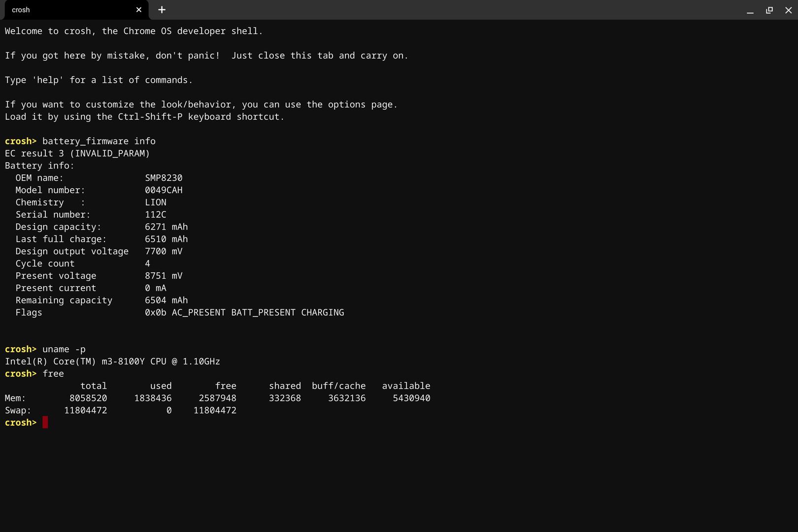
Task: Click the Intel Core m3-8100Y CPU line
Action: pos(112,362)
